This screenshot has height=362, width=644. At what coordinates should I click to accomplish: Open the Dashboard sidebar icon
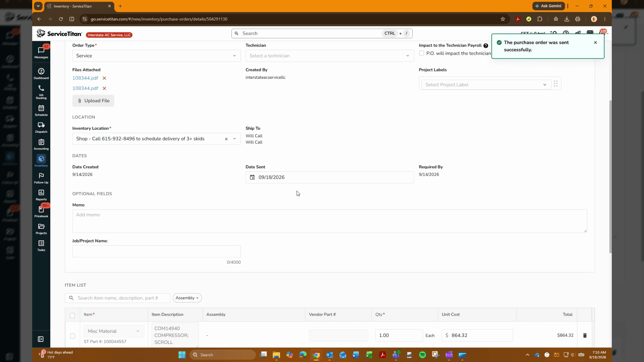click(41, 73)
